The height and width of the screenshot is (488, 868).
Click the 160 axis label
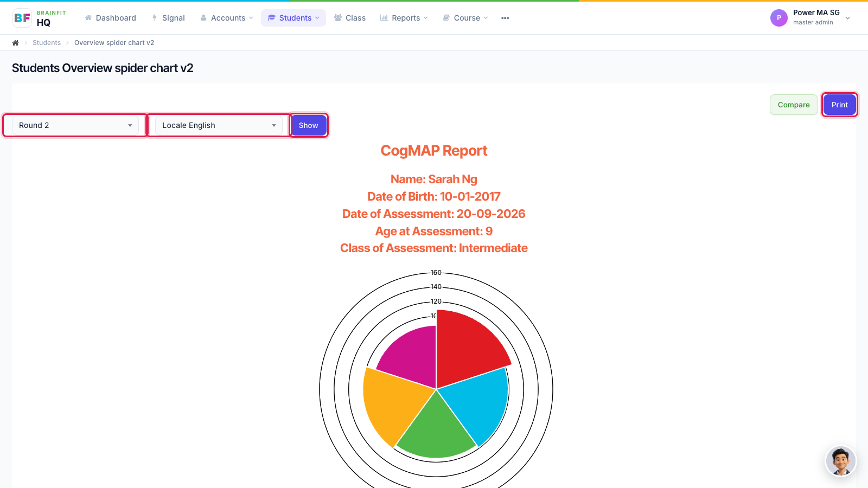(x=436, y=273)
